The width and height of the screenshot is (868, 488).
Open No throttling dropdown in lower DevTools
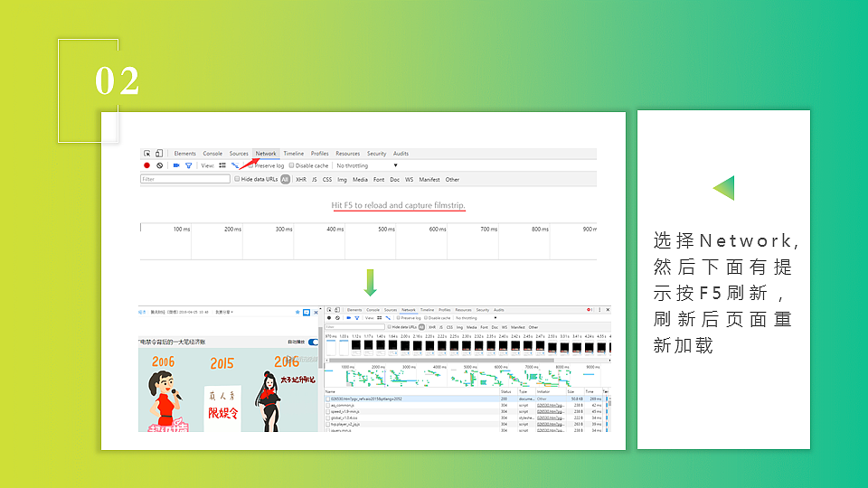(x=476, y=318)
